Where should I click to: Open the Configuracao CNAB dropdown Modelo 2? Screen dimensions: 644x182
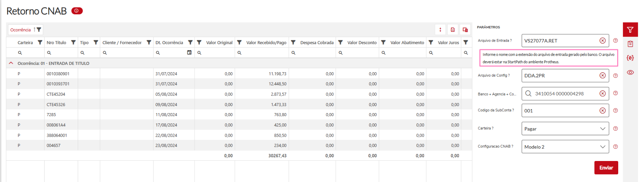coord(565,147)
